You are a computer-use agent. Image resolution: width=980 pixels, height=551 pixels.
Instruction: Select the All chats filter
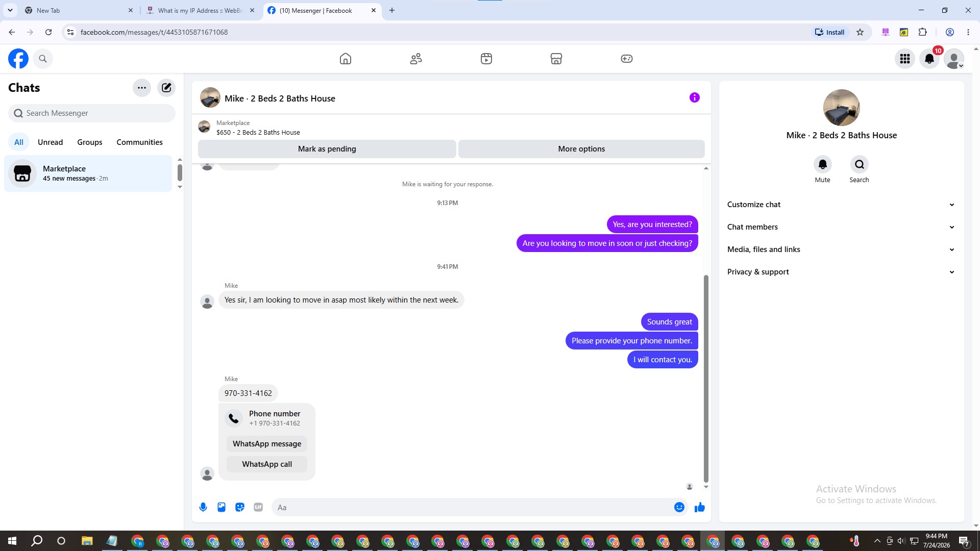click(19, 142)
